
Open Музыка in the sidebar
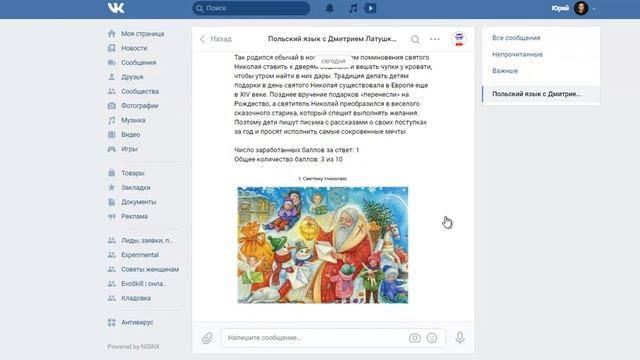click(133, 120)
